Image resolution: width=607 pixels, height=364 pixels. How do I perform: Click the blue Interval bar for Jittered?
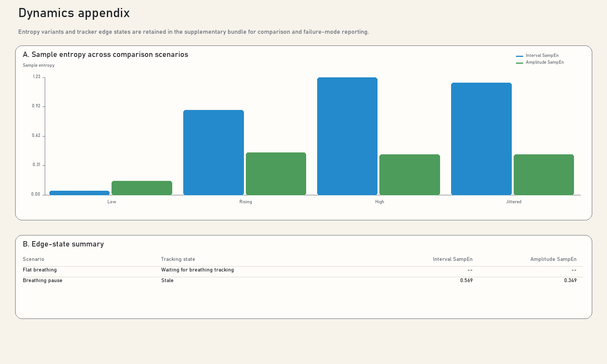point(481,139)
